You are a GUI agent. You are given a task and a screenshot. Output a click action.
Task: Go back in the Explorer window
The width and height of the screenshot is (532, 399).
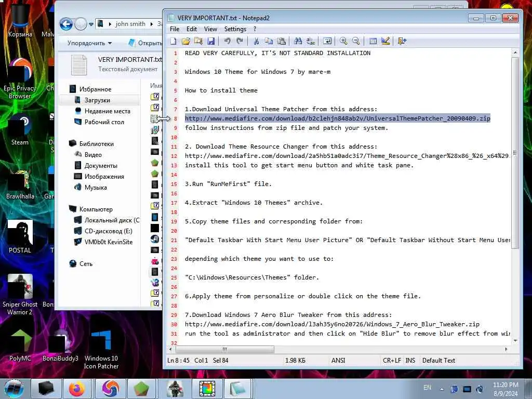(x=66, y=24)
